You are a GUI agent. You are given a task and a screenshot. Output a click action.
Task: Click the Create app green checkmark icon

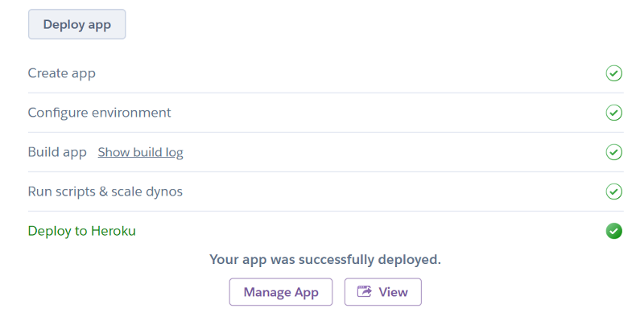pos(613,73)
